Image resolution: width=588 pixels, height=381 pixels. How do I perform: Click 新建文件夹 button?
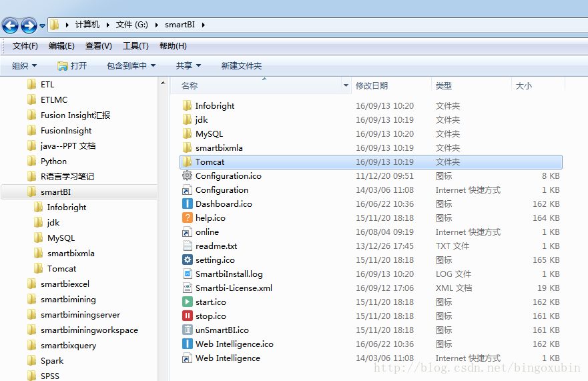click(242, 66)
